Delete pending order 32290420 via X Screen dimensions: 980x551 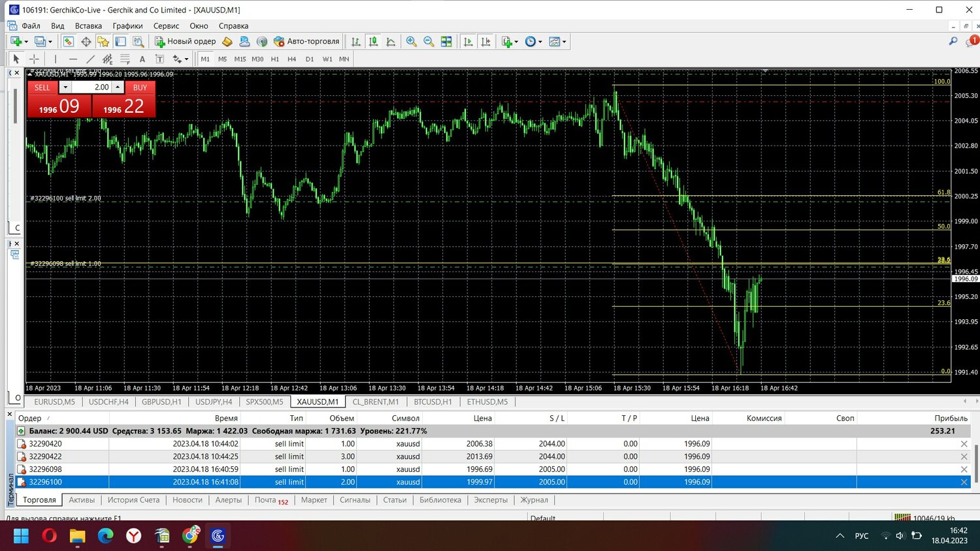(x=964, y=444)
